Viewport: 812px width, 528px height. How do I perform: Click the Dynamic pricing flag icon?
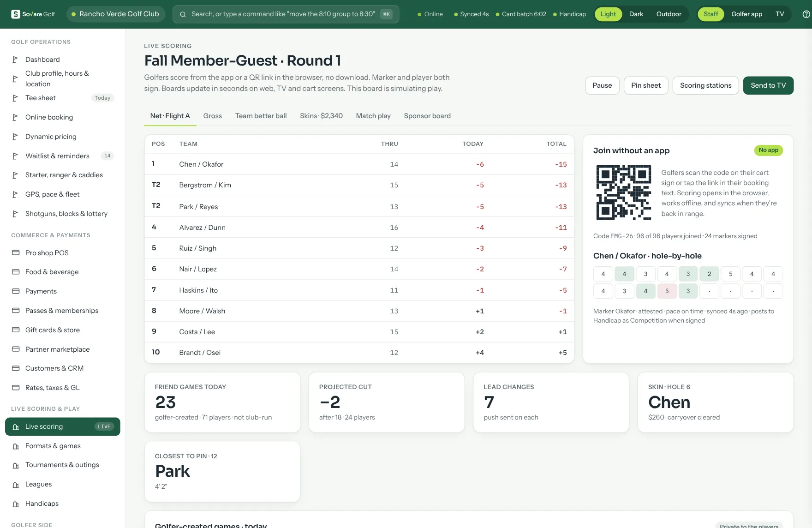click(x=15, y=137)
